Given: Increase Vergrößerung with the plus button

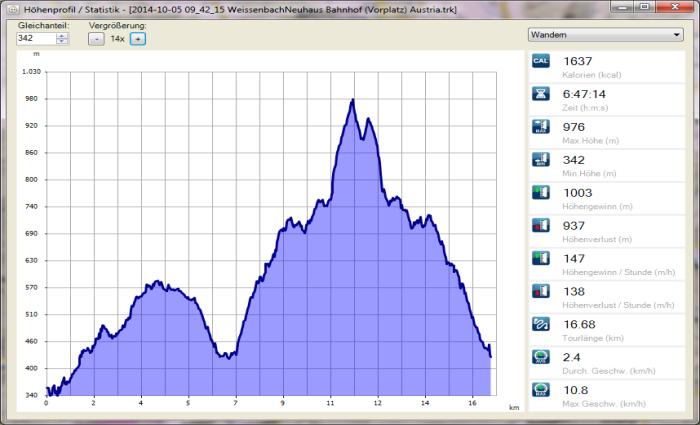Looking at the screenshot, I should [x=138, y=38].
